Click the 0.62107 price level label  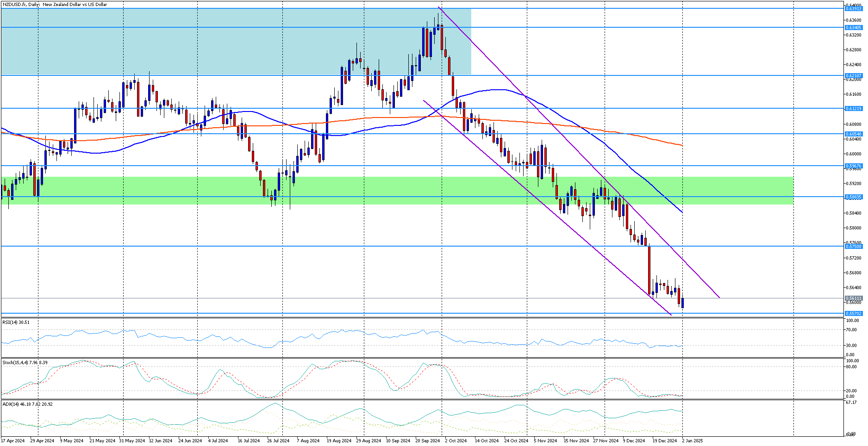[x=853, y=76]
